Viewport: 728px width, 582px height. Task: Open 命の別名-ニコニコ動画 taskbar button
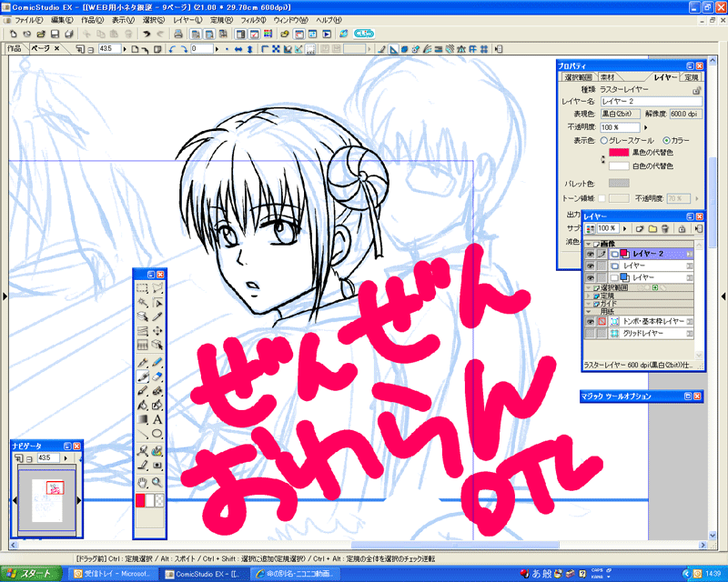pos(297,574)
